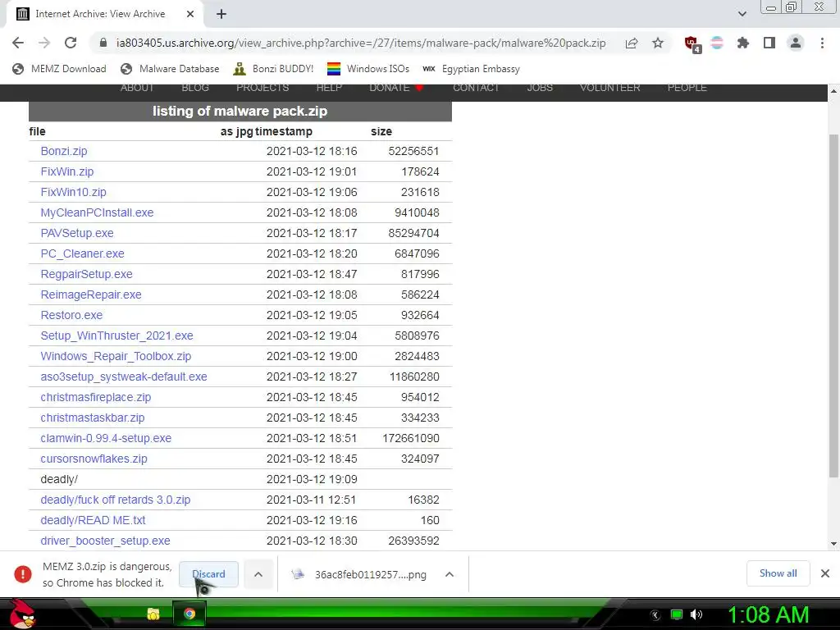Open the ABOUT menu item

(x=137, y=88)
